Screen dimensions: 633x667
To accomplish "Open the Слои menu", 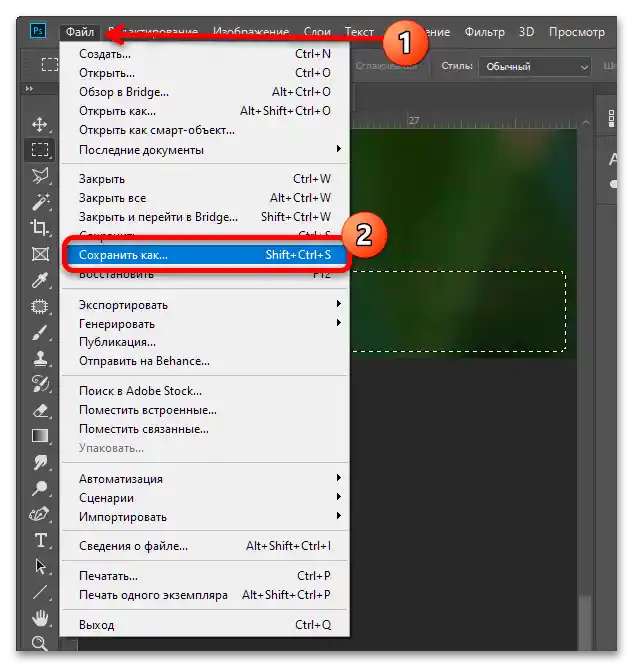I will (317, 32).
